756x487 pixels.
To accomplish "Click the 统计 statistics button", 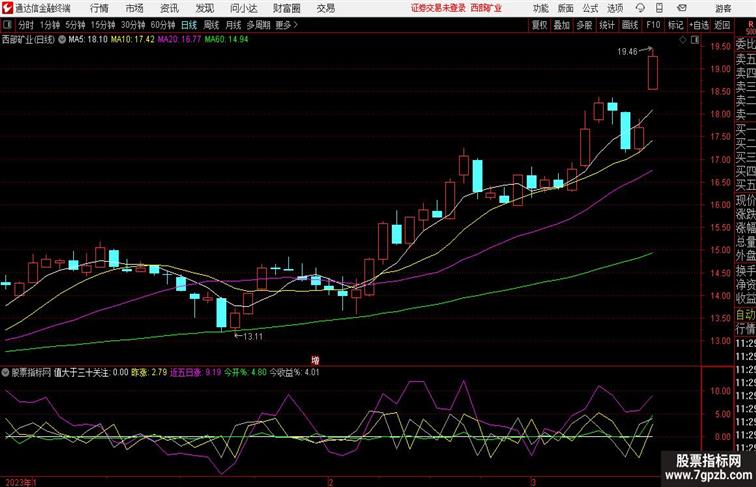I will (x=607, y=25).
